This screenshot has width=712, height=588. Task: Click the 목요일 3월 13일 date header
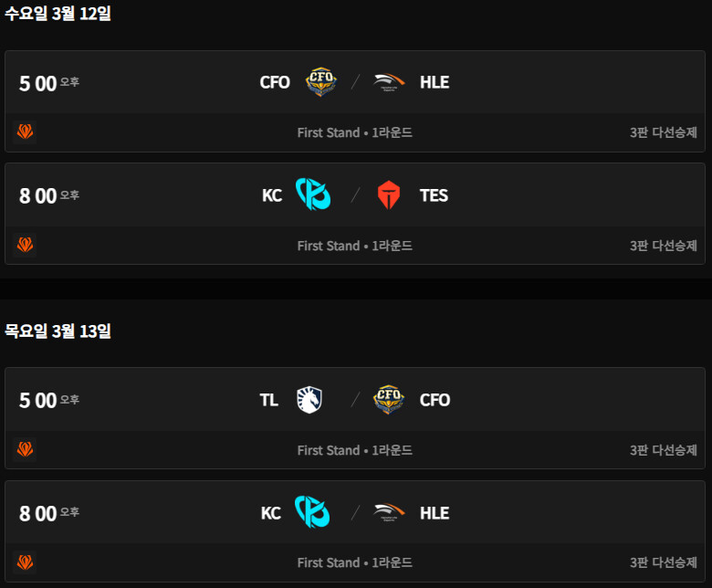click(58, 331)
